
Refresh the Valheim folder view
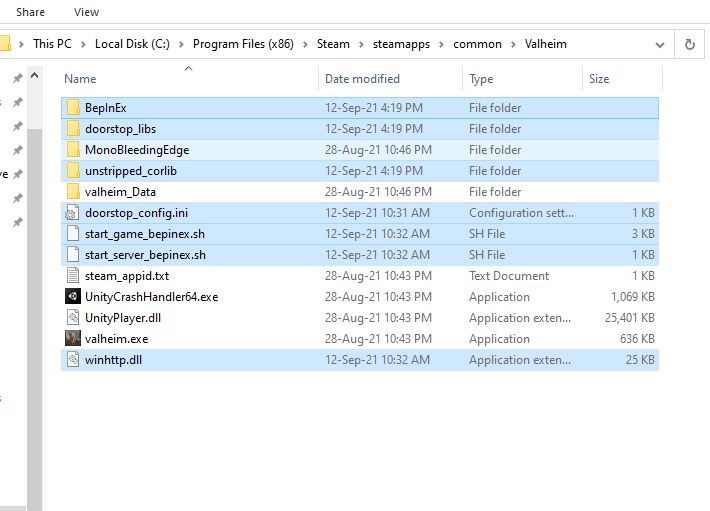point(690,44)
